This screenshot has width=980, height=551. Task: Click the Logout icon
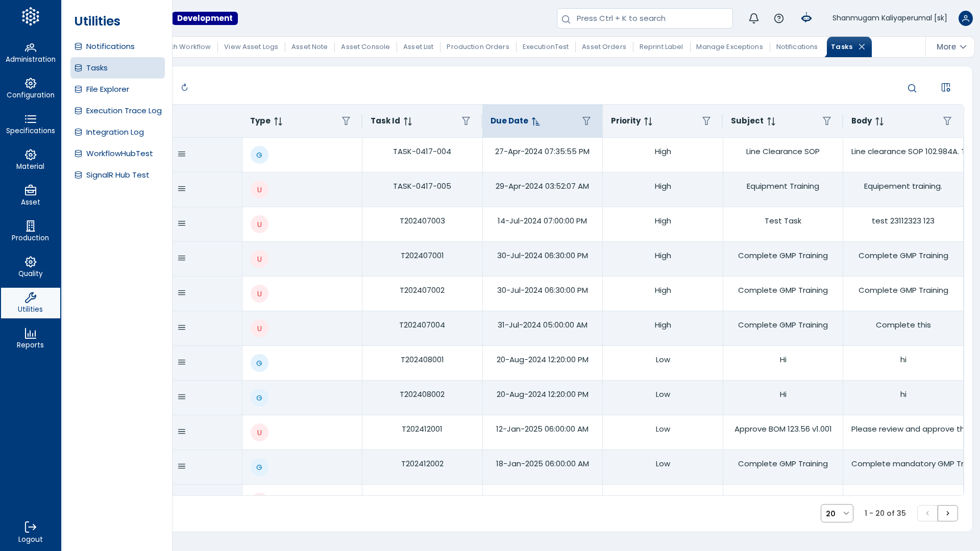click(x=31, y=527)
